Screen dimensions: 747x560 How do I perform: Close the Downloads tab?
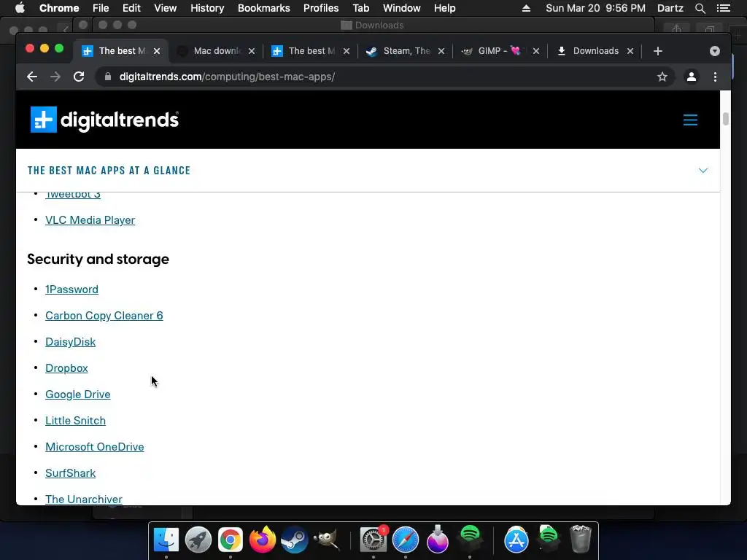tap(630, 51)
